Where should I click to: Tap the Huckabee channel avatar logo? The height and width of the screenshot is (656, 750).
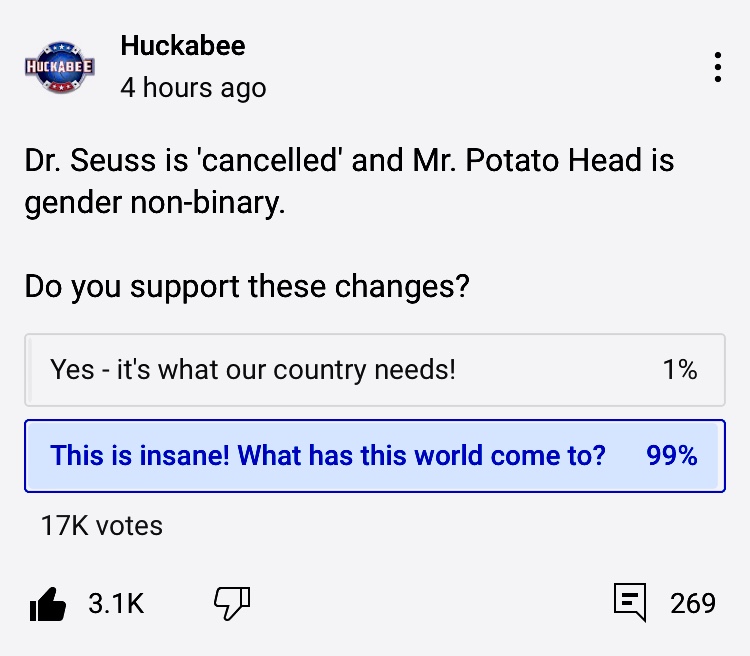60,67
